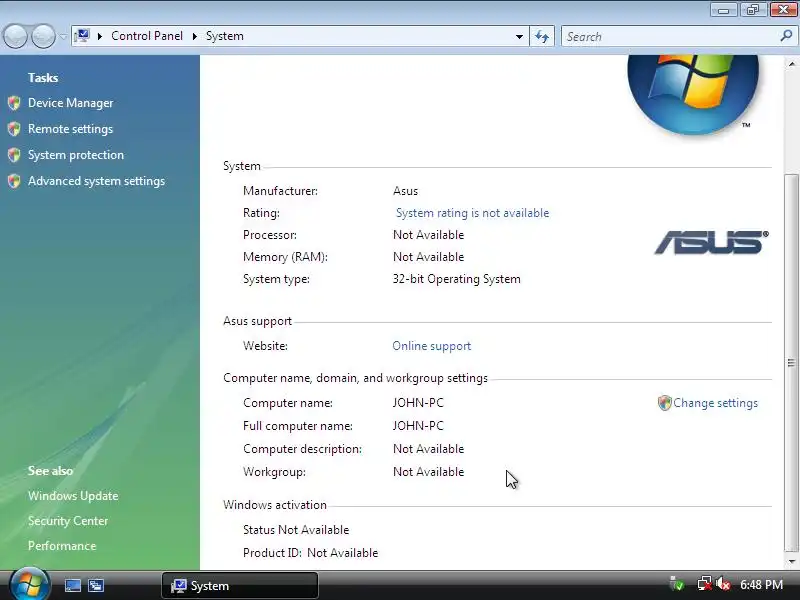The height and width of the screenshot is (600, 800).
Task: Open System protection task link
Action: coord(76,155)
